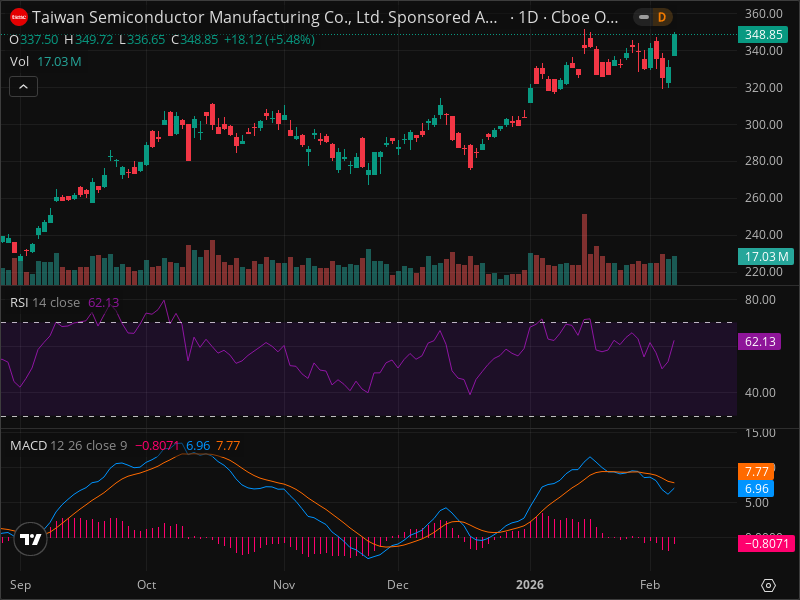800x600 pixels.
Task: Click the 7.77 signal value label
Action: point(756,471)
